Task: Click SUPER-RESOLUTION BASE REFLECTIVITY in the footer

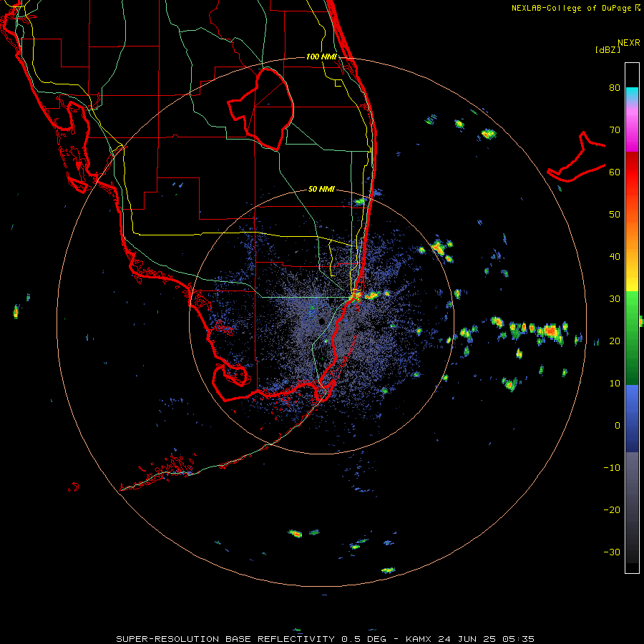Action: coord(226,639)
